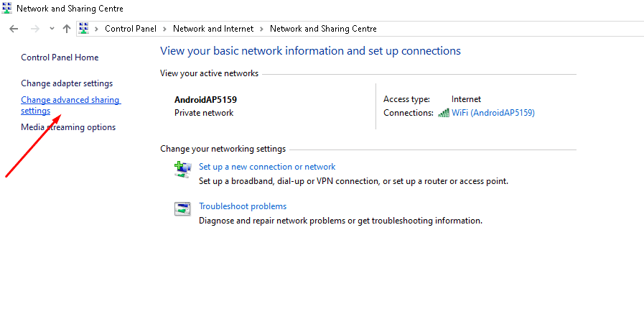
Task: Open Set up a new connection or network
Action: coord(267,167)
